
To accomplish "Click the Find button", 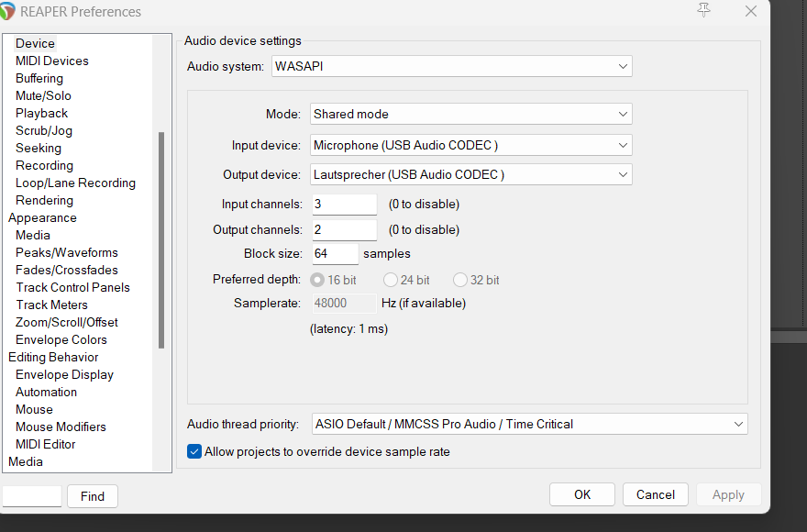I will click(x=93, y=496).
